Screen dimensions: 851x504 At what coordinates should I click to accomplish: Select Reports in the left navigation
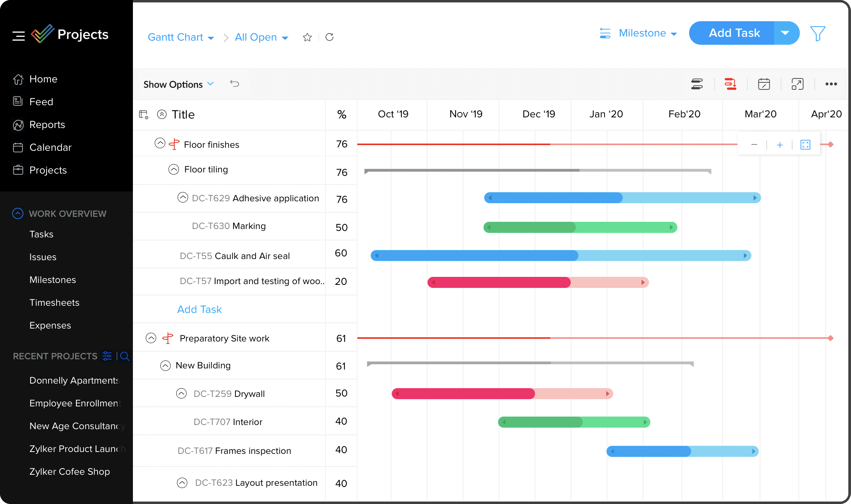click(x=47, y=124)
